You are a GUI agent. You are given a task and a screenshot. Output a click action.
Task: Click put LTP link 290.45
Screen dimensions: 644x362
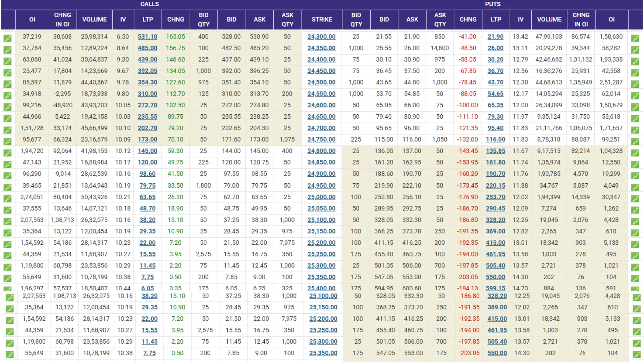click(x=495, y=208)
